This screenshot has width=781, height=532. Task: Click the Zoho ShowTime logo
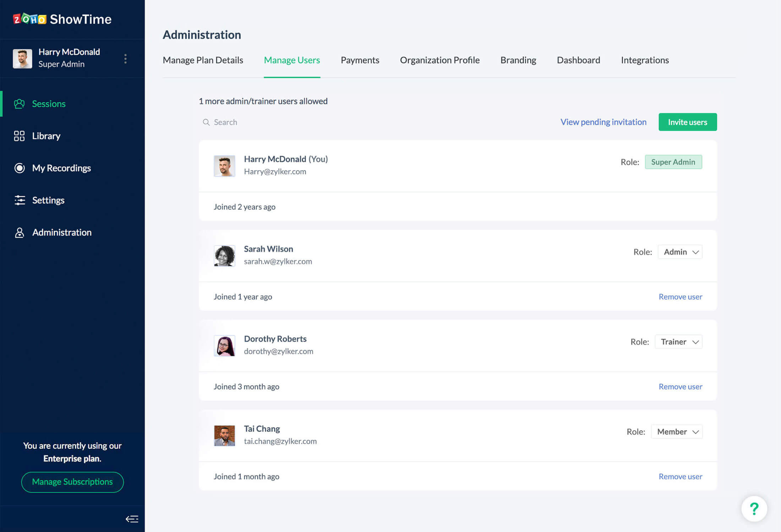click(62, 19)
